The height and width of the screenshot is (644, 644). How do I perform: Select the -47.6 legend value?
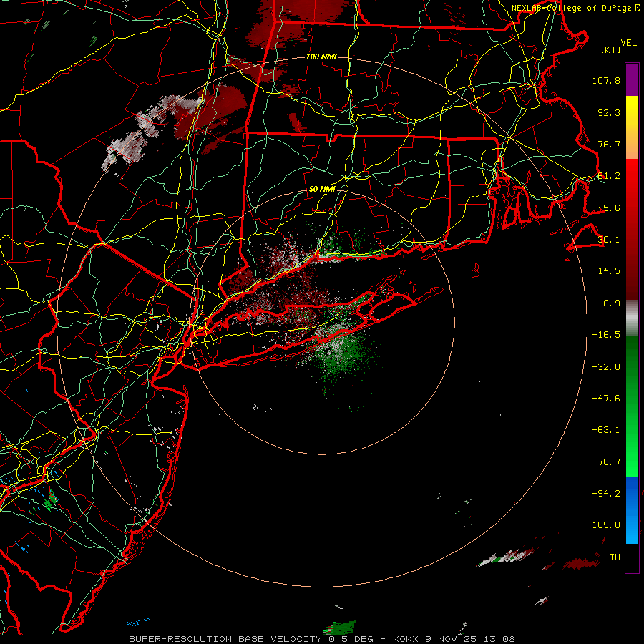tap(606, 399)
